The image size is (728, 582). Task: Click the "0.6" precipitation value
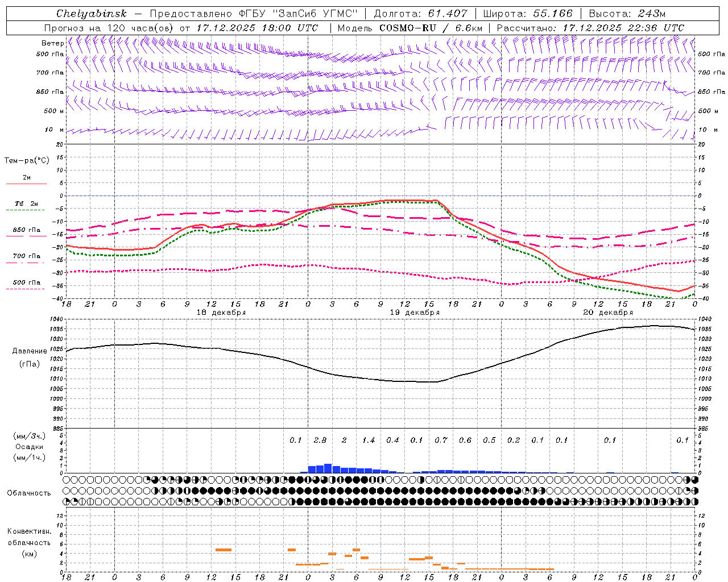pyautogui.click(x=465, y=440)
